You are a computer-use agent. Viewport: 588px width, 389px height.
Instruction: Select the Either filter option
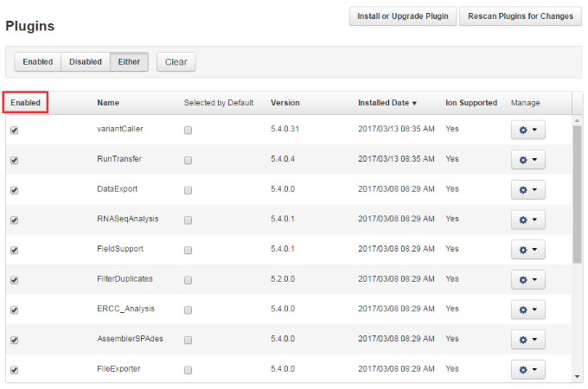[130, 62]
